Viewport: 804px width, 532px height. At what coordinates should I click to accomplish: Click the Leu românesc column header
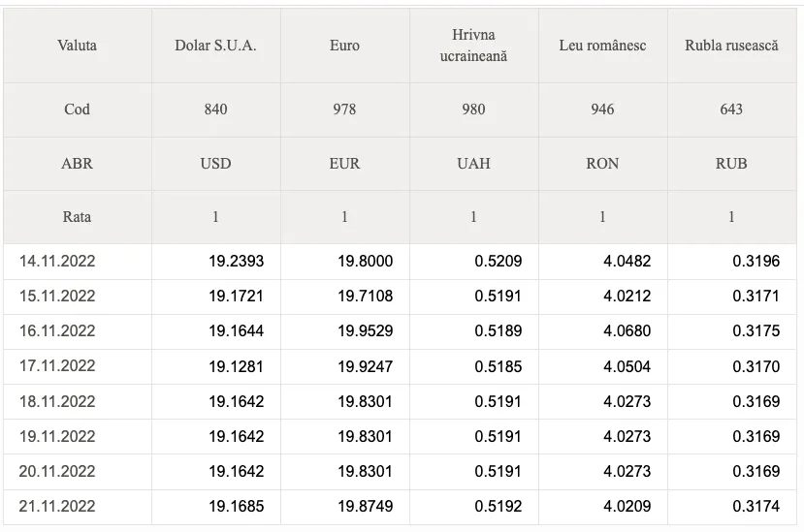coord(602,46)
